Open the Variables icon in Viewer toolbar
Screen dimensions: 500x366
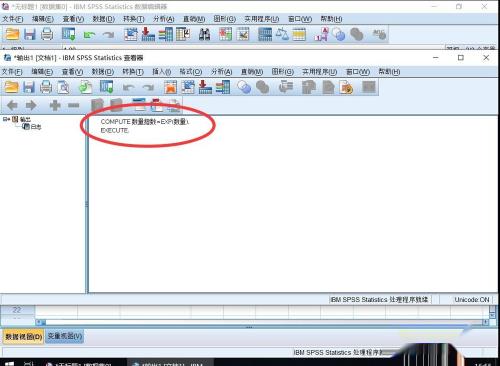pos(223,87)
